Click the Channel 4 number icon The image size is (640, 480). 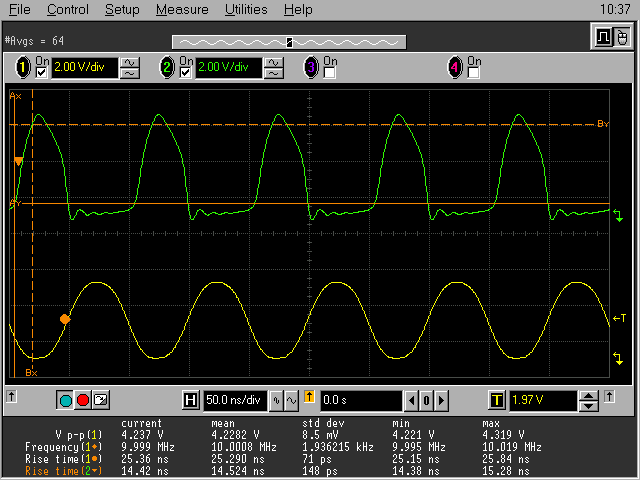click(x=455, y=67)
